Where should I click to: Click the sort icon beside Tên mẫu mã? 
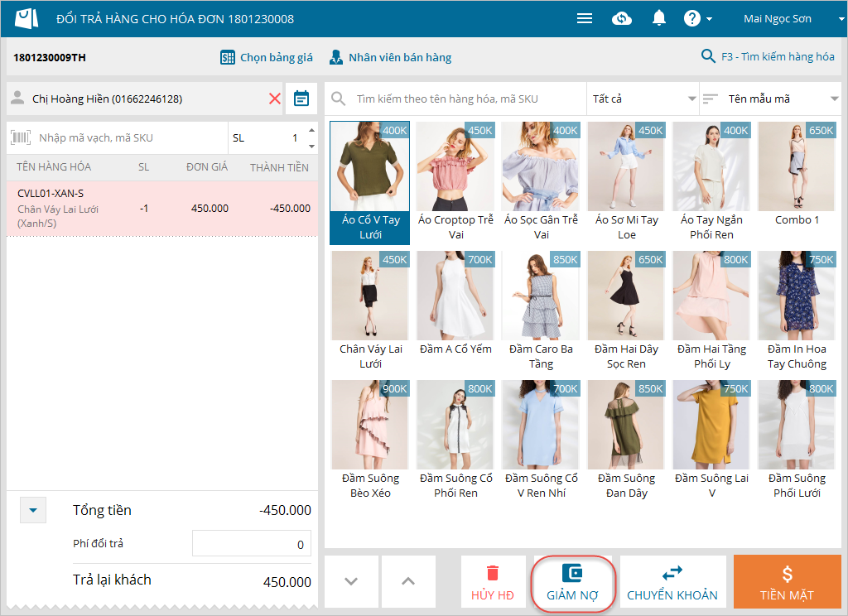click(x=711, y=99)
